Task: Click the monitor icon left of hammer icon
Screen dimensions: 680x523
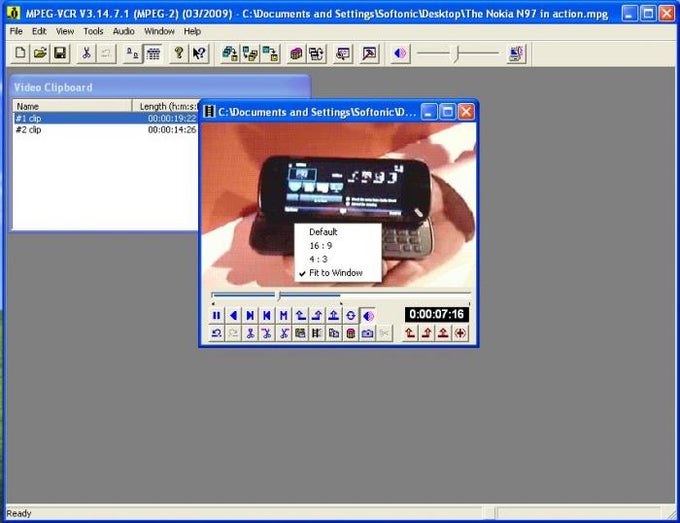Action: pyautogui.click(x=343, y=54)
